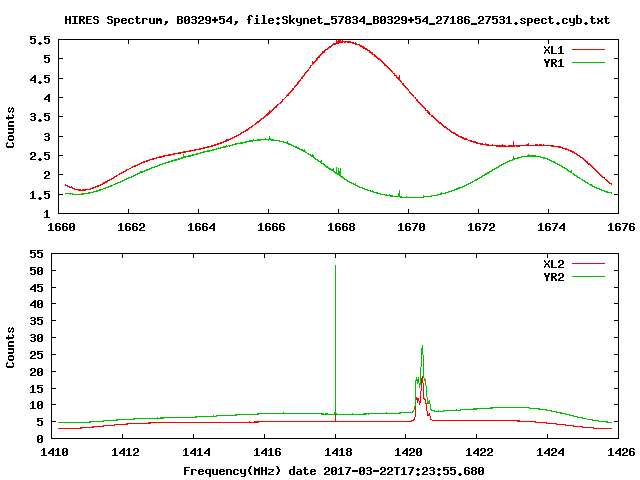Click the 5.5 y-axis tick label
This screenshot has width=640, height=480.
pyautogui.click(x=40, y=40)
